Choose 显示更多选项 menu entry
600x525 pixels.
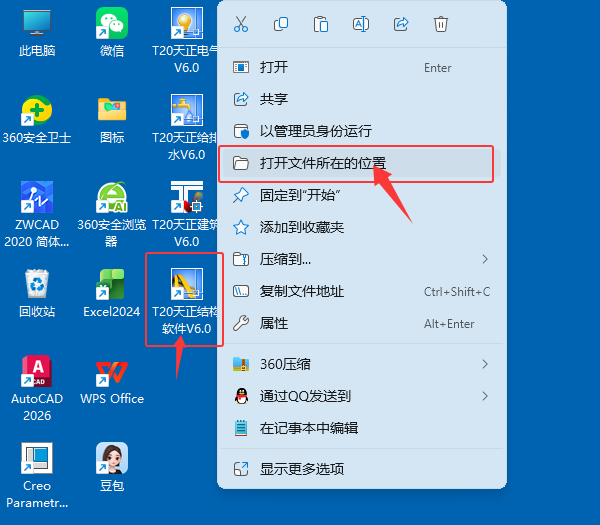[x=362, y=469]
